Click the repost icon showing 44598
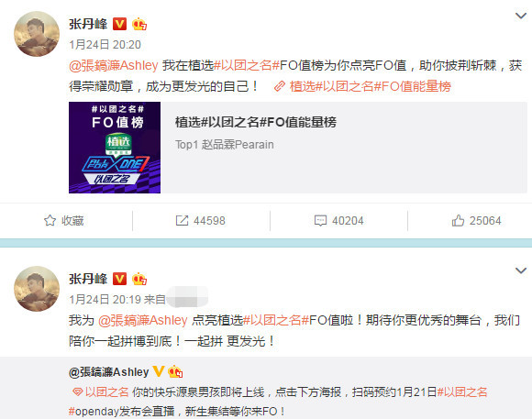This screenshot has width=532, height=419. (x=182, y=221)
